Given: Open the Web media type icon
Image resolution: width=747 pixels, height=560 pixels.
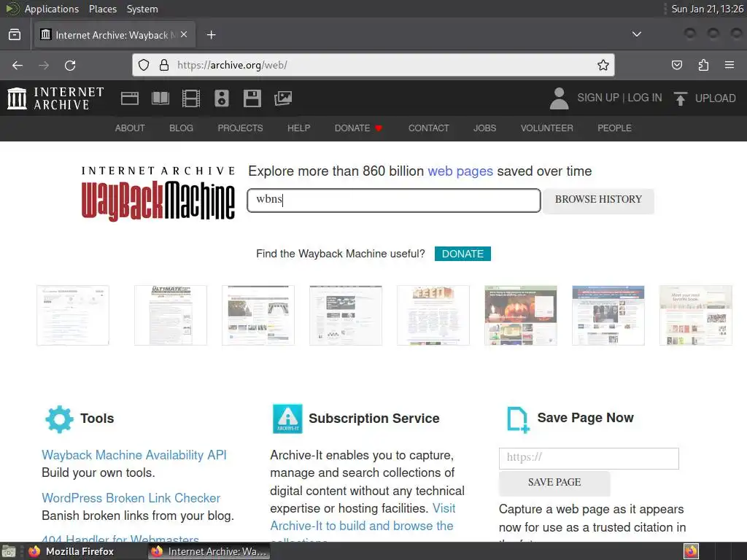Looking at the screenshot, I should point(130,98).
